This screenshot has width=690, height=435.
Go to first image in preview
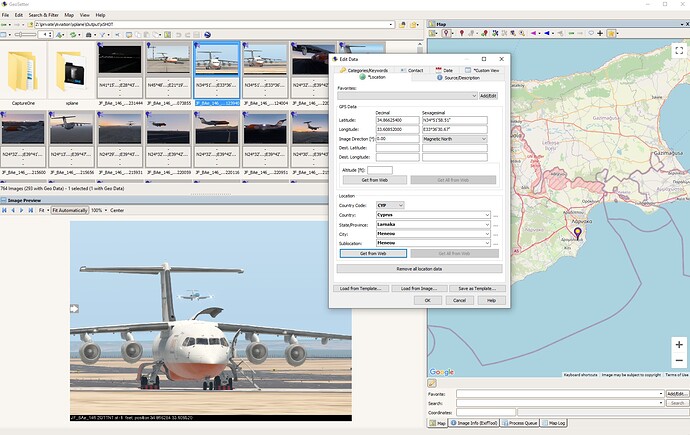click(4, 210)
